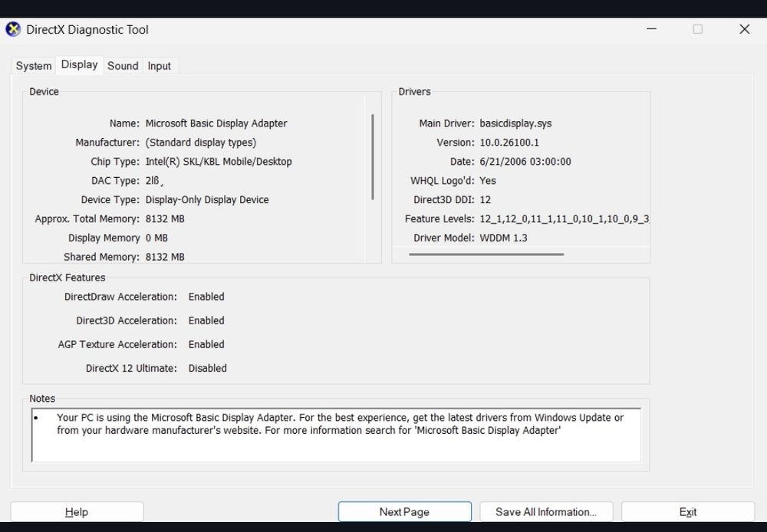The height and width of the screenshot is (532, 767).
Task: Click DirectX 12 Ultimate 'Disabled' value
Action: pos(207,368)
